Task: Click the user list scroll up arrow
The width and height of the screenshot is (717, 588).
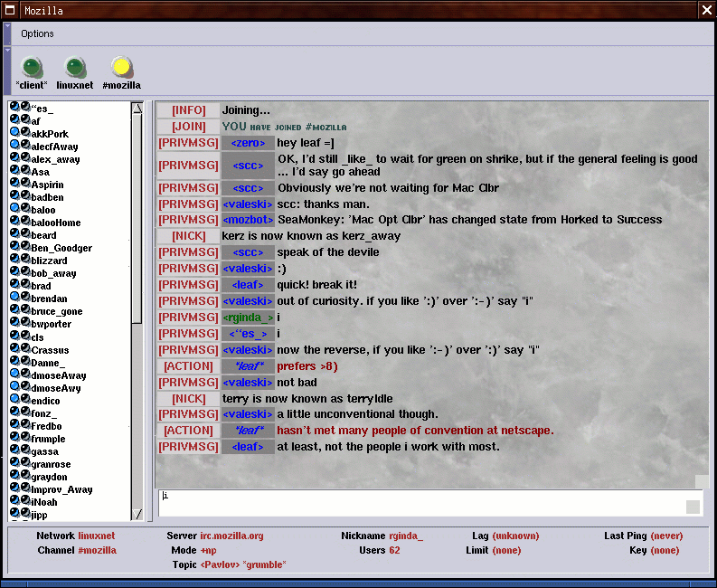Action: pos(137,108)
